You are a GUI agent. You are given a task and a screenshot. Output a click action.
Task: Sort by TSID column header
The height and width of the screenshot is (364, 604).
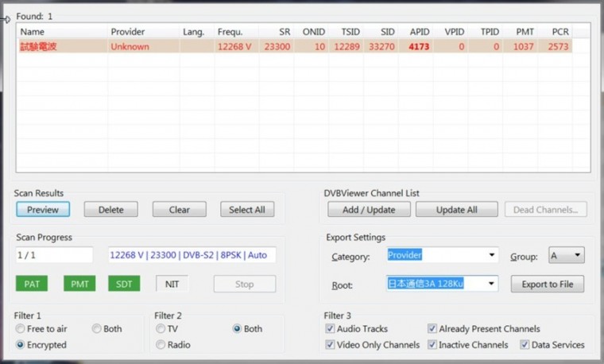tap(346, 32)
